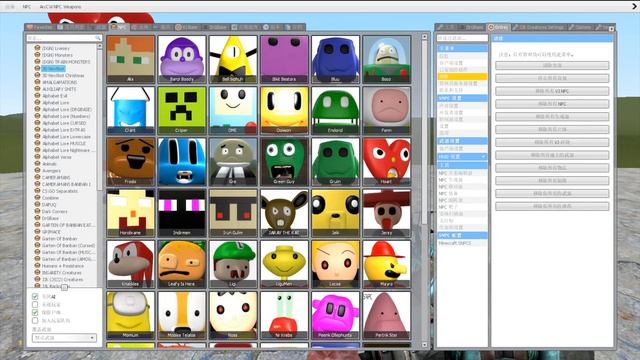Toggle the checkbox labeled with AI
The width and height of the screenshot is (640, 360).
(35, 296)
